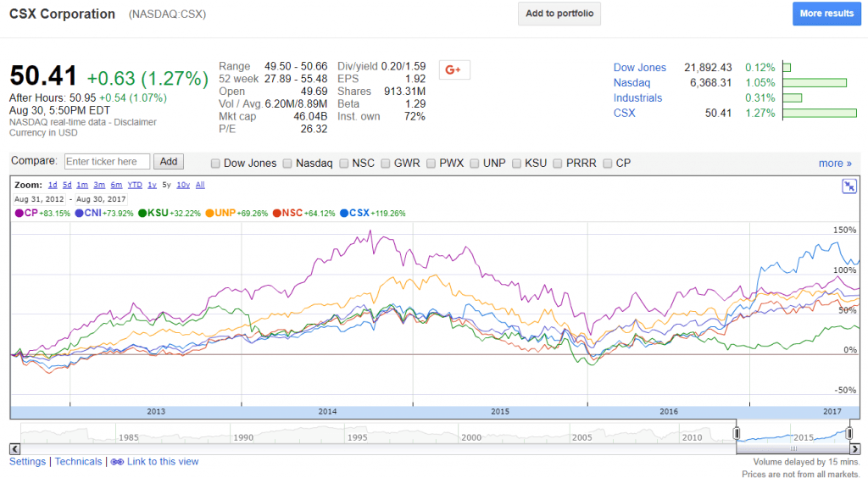Screen dimensions: 868x478
Task: Click the 1995 area in overview timeline
Action: point(357,437)
